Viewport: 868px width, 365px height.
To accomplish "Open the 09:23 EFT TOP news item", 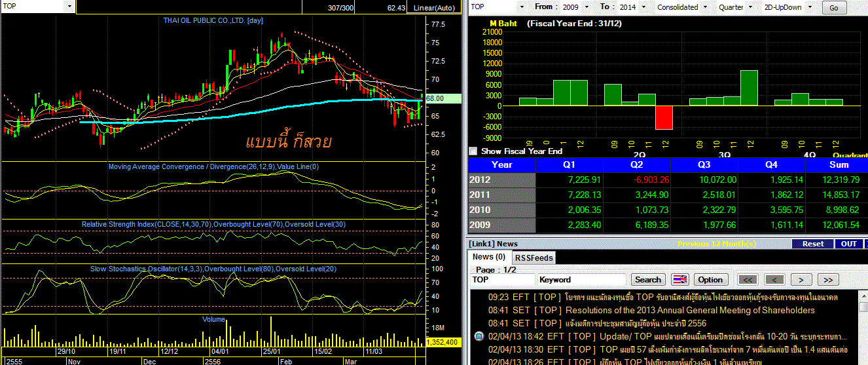I will [x=663, y=297].
